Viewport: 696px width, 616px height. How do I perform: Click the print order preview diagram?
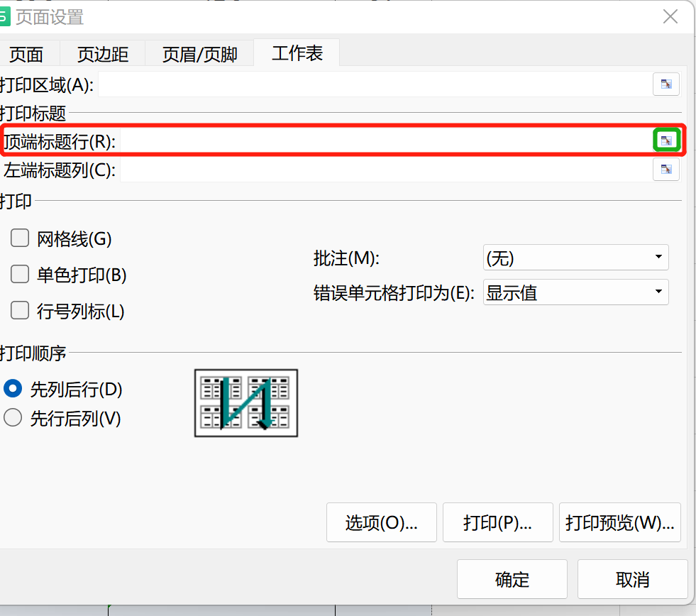click(246, 403)
